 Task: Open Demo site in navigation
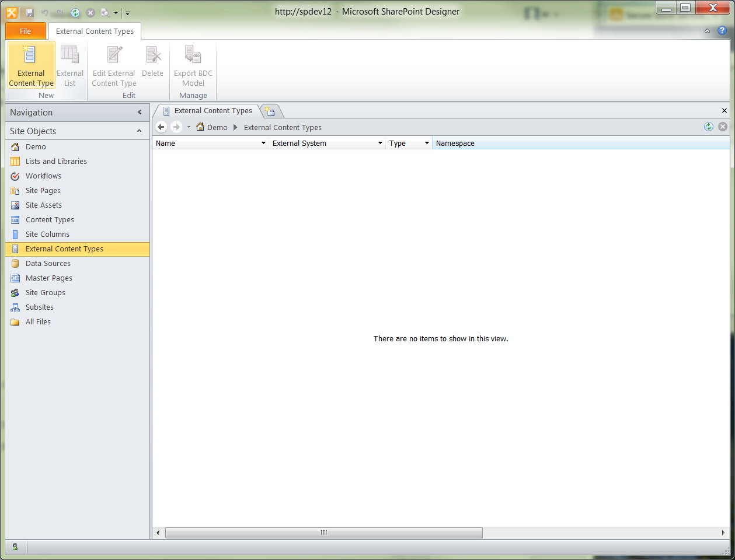[x=78, y=146]
